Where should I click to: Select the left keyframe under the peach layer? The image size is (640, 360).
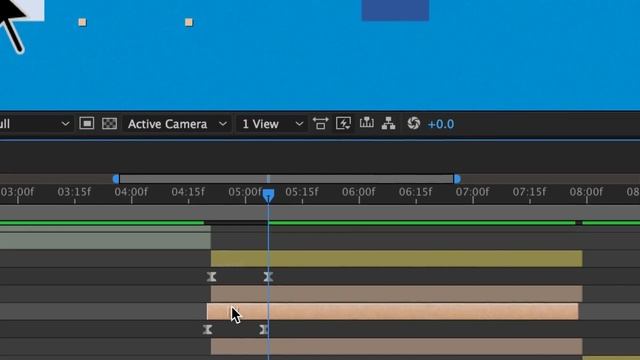(x=207, y=329)
